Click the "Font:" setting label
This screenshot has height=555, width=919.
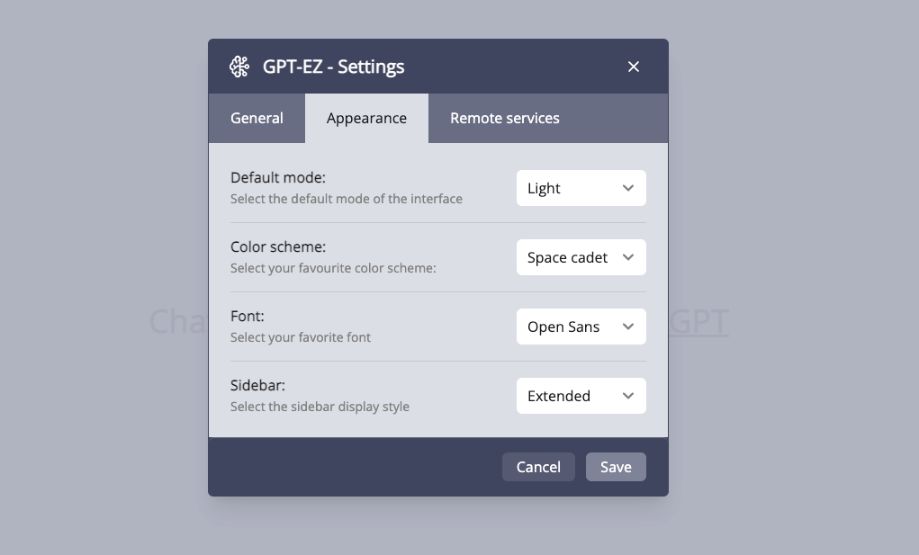tap(247, 316)
